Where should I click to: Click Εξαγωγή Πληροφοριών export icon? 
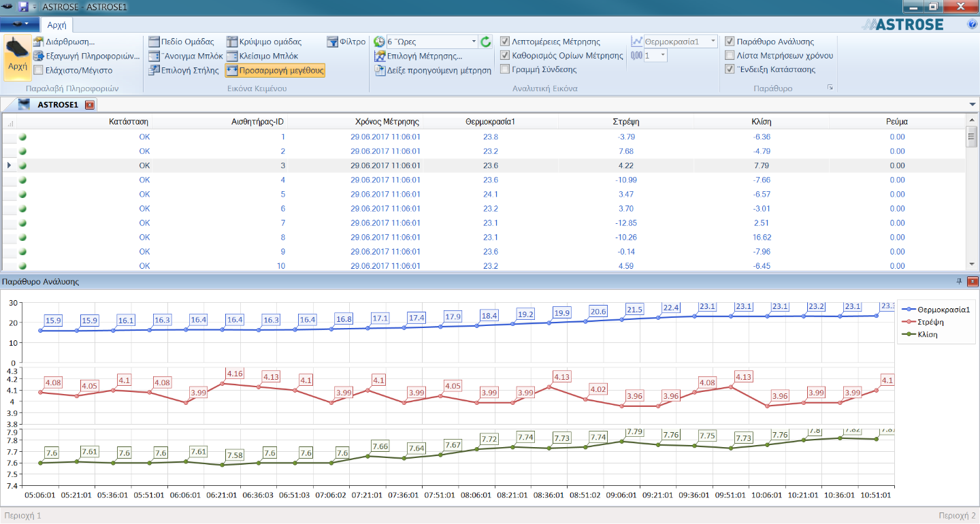(39, 56)
